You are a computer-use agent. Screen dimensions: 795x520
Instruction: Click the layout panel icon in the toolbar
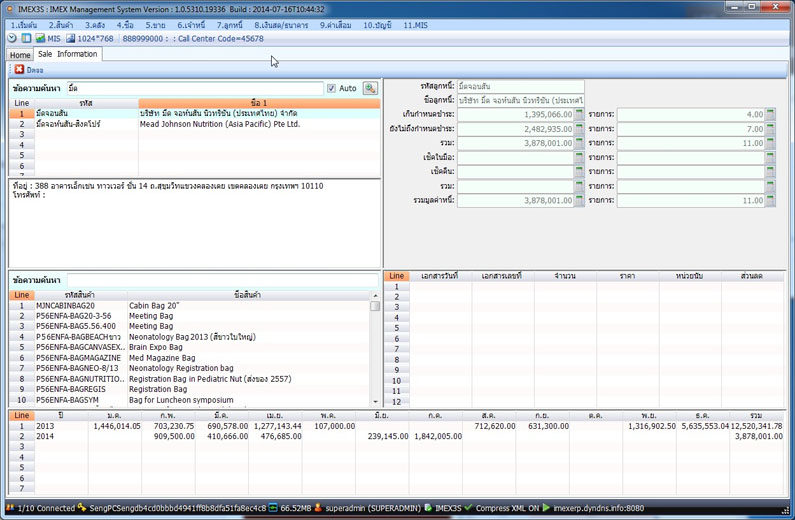(x=26, y=39)
